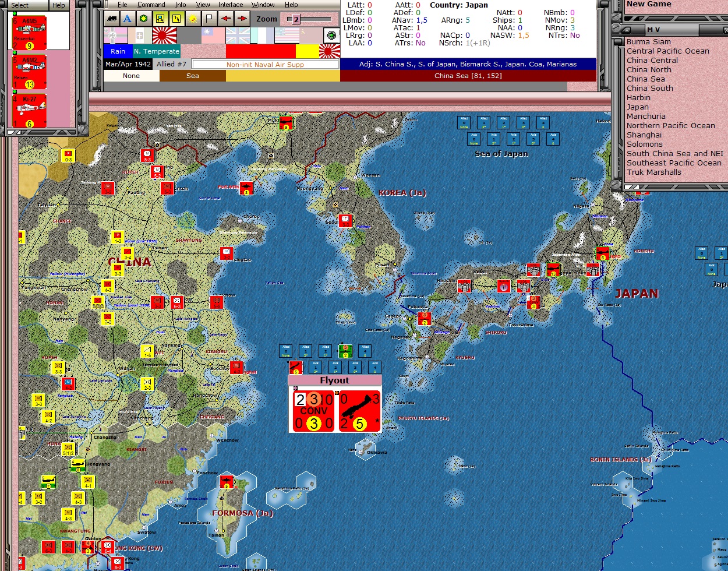The width and height of the screenshot is (728, 571).
Task: Select the United States flag
Action: pos(287,36)
